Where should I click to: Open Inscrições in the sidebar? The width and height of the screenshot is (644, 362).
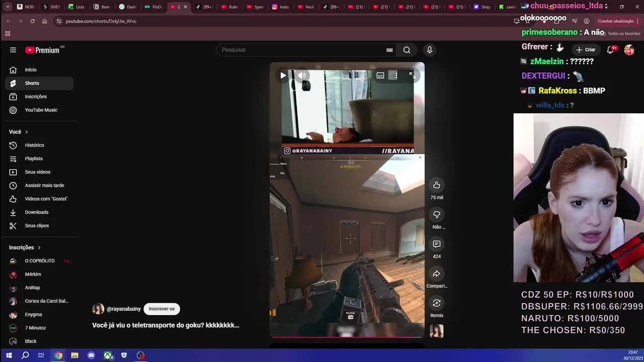click(39, 97)
